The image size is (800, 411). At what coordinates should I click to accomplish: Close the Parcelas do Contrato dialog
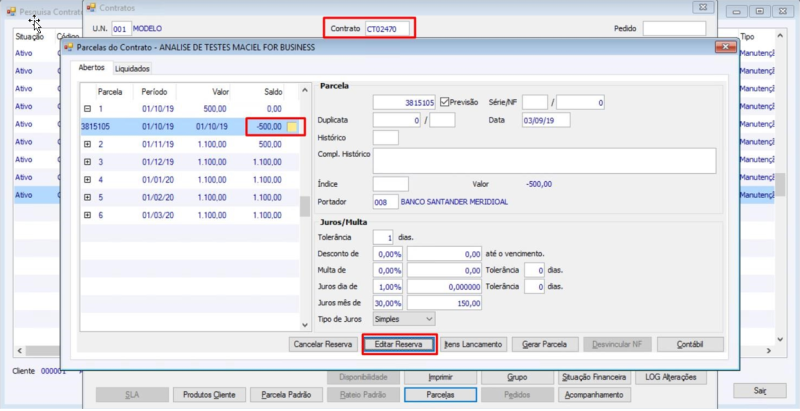click(725, 47)
